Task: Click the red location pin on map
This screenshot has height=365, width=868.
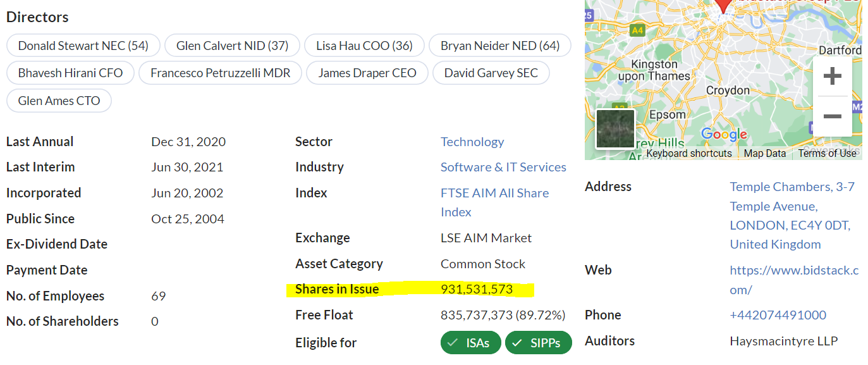Action: point(724,5)
